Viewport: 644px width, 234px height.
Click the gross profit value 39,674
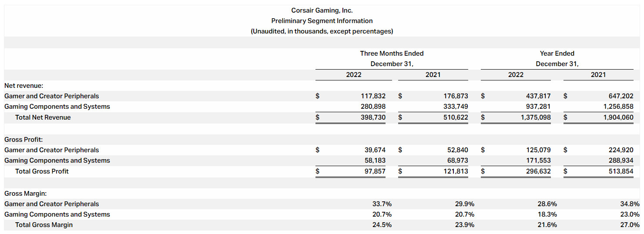coord(374,150)
